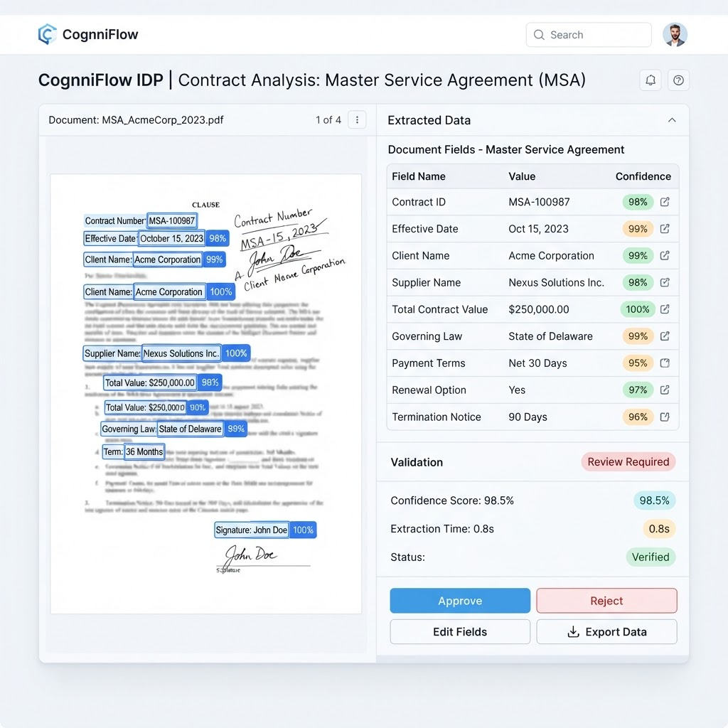Click the Net 30 Days value cell

pyautogui.click(x=537, y=363)
